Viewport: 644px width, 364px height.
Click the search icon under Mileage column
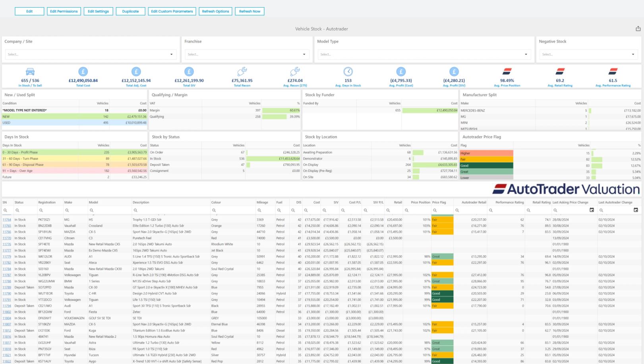tap(259, 210)
